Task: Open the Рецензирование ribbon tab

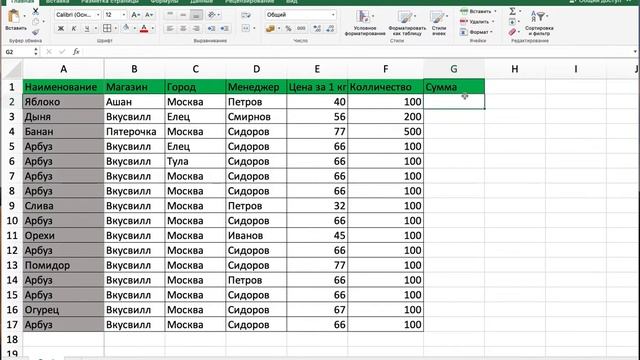Action: (x=249, y=2)
